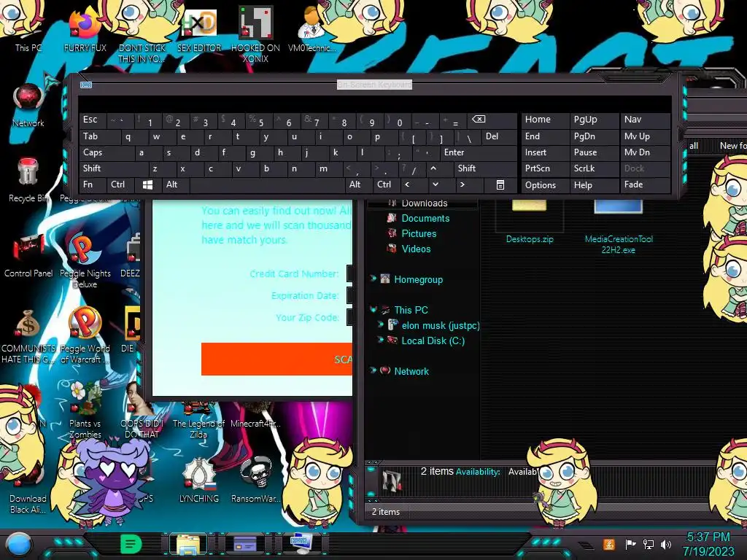Click the Options key on keyboard

(x=545, y=184)
